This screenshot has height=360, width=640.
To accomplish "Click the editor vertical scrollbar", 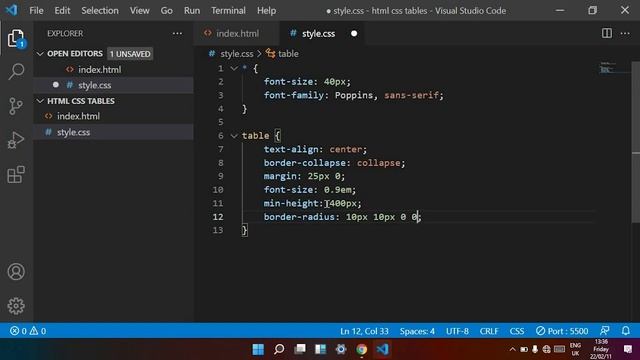I will click(x=636, y=142).
